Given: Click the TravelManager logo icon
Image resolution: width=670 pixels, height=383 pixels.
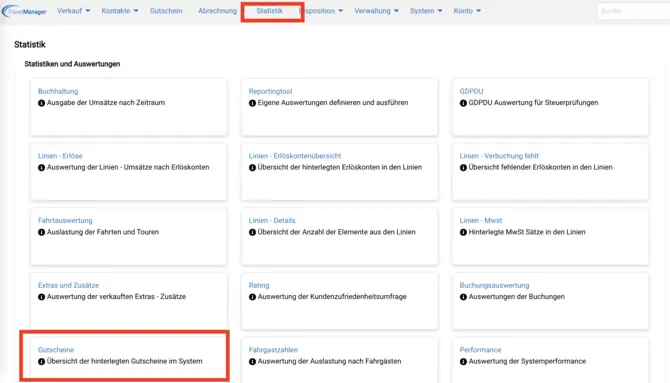Looking at the screenshot, I should (24, 11).
